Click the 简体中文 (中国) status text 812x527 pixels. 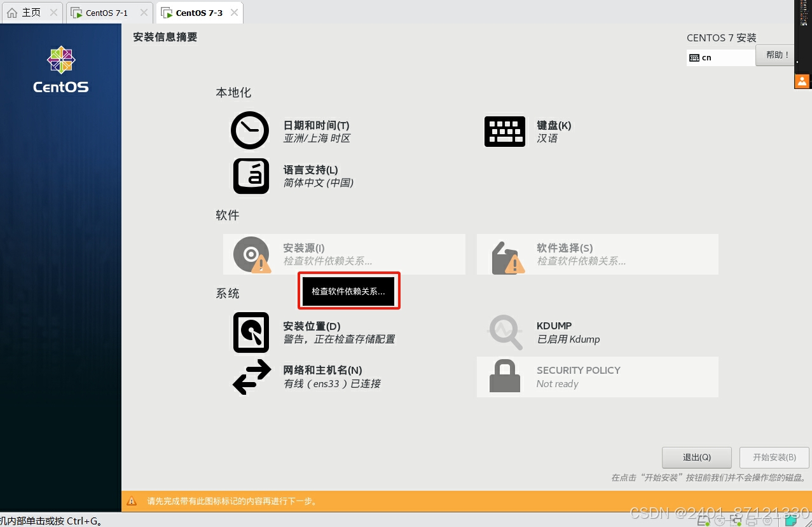[318, 183]
